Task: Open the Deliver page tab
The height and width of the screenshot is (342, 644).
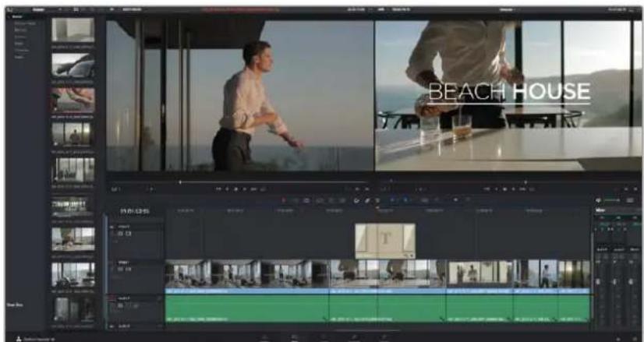Action: 384,338
